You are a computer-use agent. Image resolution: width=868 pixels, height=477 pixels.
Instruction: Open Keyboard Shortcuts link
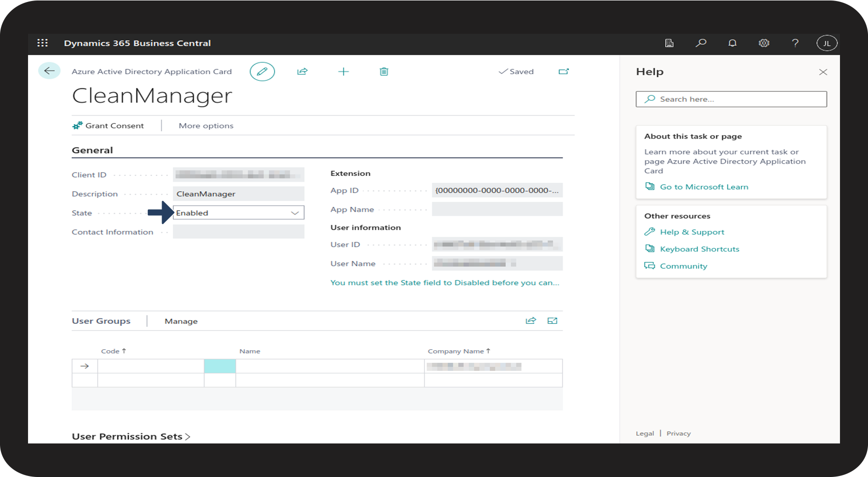(x=700, y=249)
